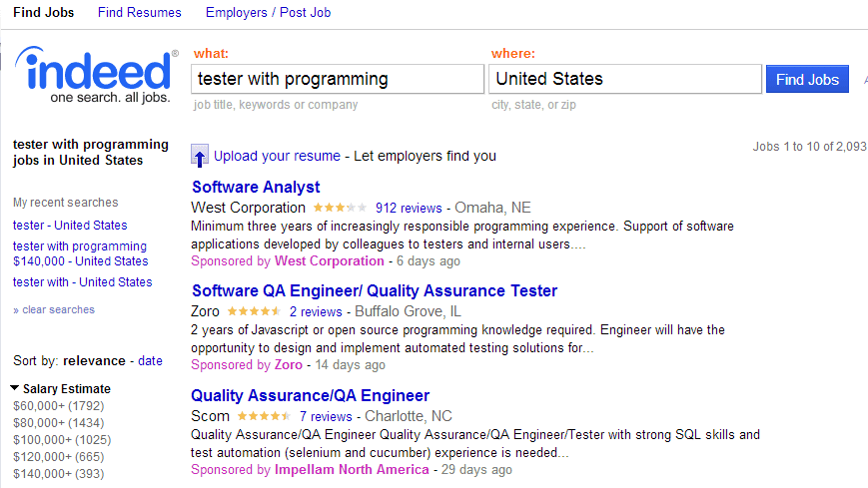Open the Find Resumes tab
868x488 pixels.
(x=140, y=13)
